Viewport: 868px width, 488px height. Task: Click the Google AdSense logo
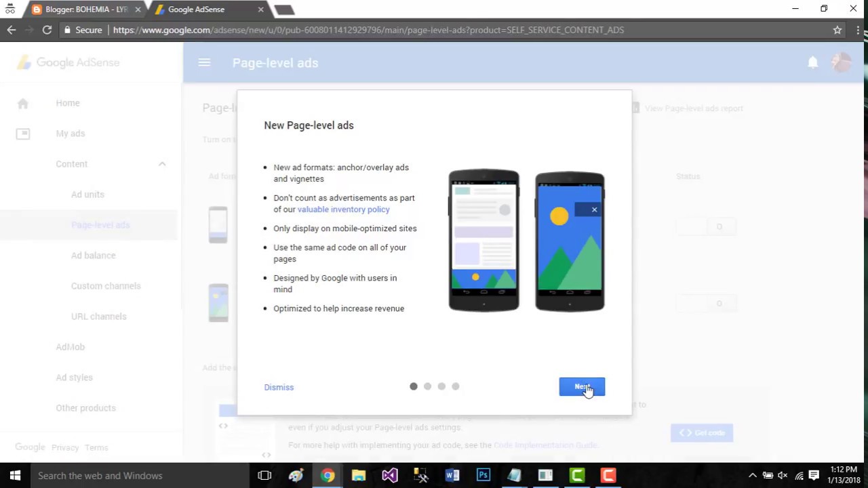pyautogui.click(x=68, y=62)
